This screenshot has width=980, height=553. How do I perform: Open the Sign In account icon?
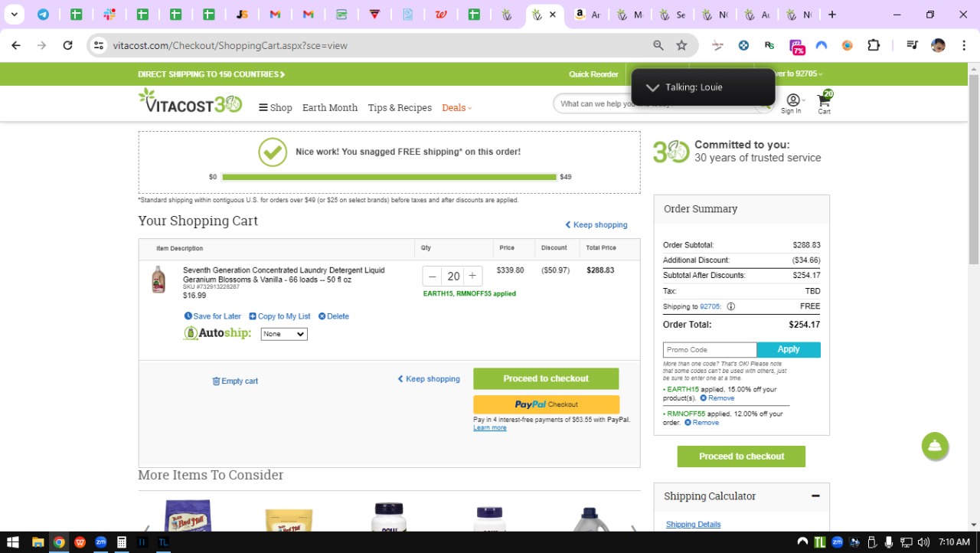[792, 104]
